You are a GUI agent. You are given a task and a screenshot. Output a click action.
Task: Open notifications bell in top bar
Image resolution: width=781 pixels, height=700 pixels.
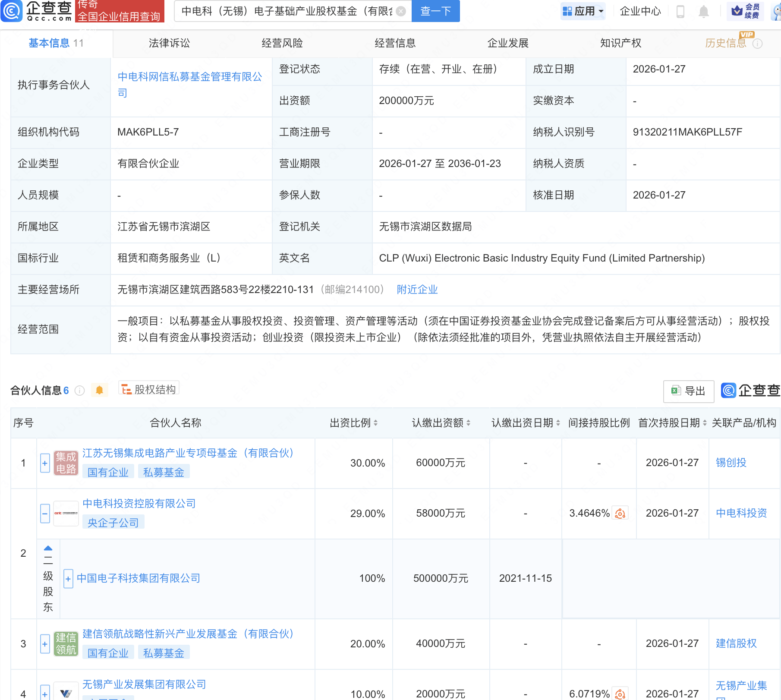pyautogui.click(x=703, y=12)
